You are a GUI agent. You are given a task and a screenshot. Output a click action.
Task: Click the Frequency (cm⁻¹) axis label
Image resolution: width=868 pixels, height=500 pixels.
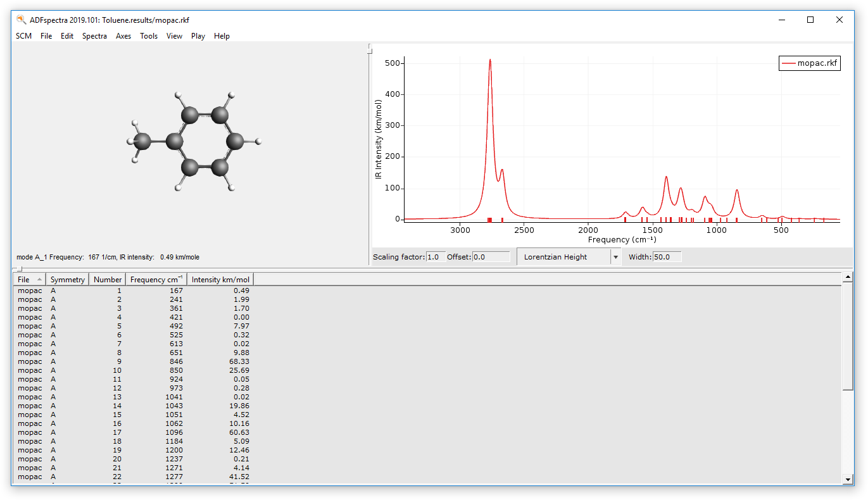(622, 240)
